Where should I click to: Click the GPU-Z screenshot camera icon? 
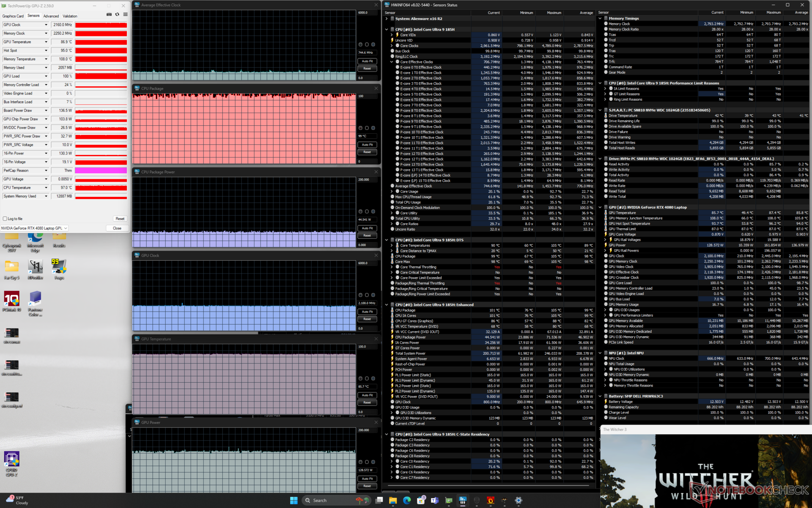pyautogui.click(x=109, y=14)
